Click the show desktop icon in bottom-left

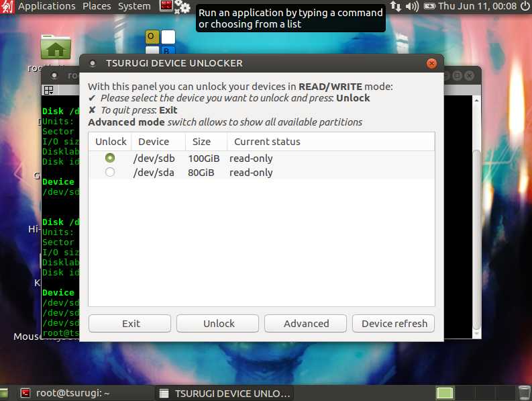(x=4, y=393)
